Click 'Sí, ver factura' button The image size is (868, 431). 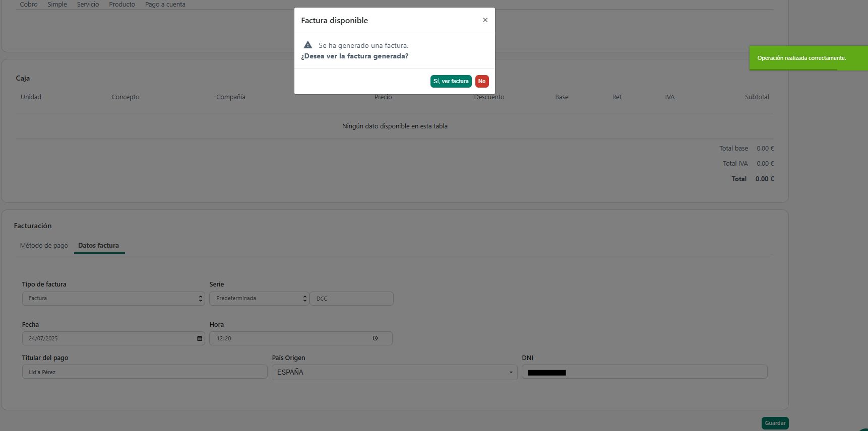coord(451,81)
